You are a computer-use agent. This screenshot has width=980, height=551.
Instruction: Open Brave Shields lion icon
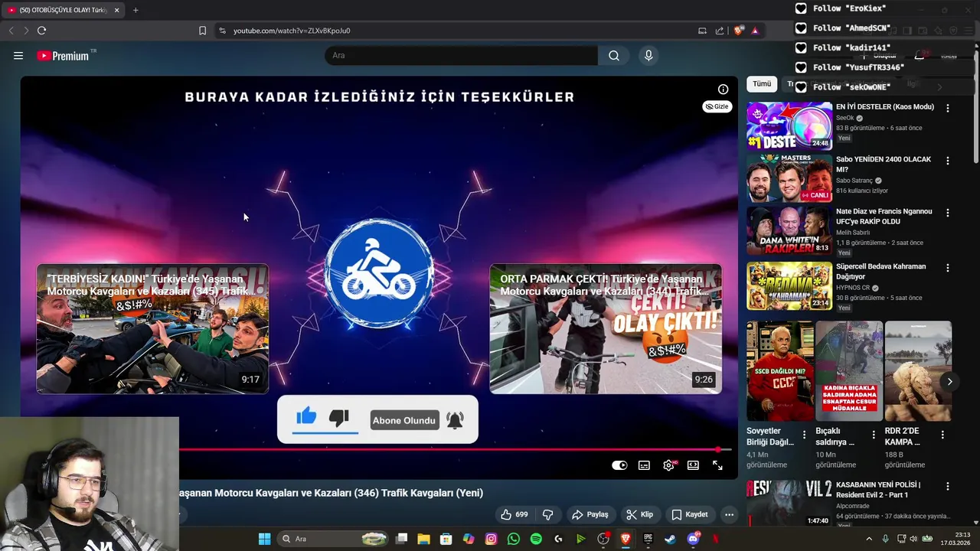pyautogui.click(x=738, y=31)
